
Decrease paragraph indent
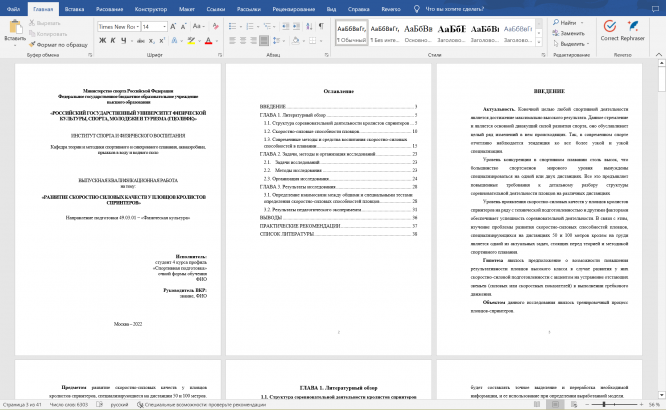pyautogui.click(x=285, y=26)
